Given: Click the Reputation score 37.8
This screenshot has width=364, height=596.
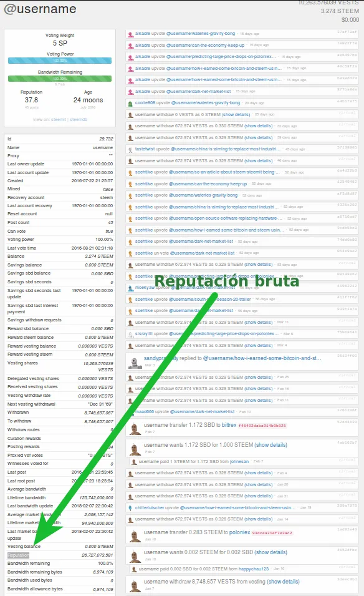Looking at the screenshot, I should click(x=32, y=100).
